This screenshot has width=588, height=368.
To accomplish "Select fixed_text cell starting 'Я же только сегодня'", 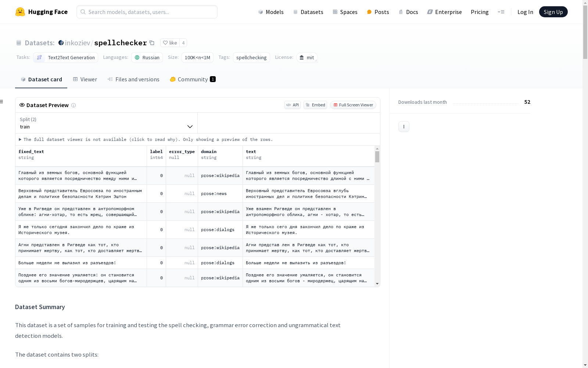I will [x=81, y=230].
